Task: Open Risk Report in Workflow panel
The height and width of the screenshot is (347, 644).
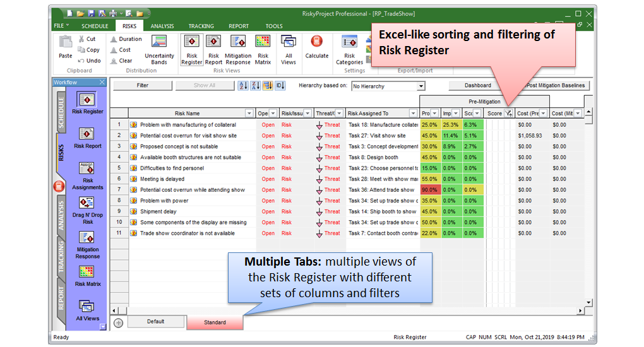Action: click(x=88, y=138)
